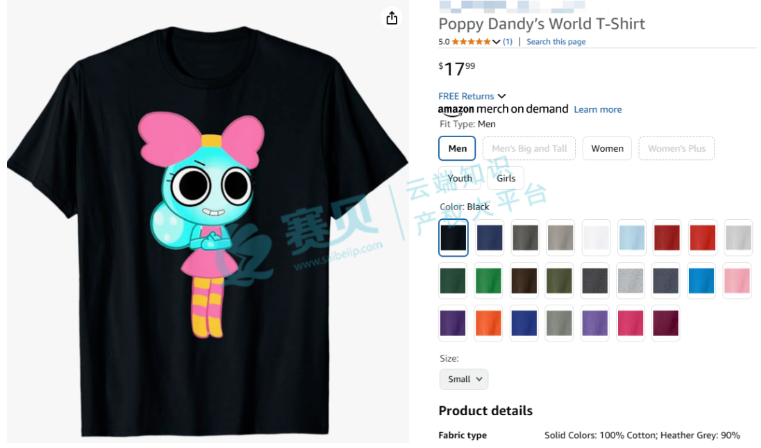Select the Men's Big and Tall option
Image resolution: width=761 pixels, height=448 pixels.
[x=529, y=149]
